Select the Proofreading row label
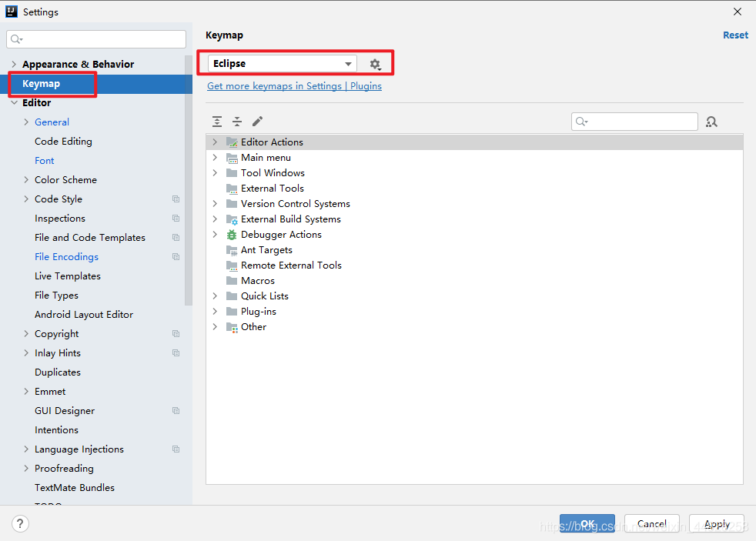Screen dimensions: 756x541 (64, 469)
